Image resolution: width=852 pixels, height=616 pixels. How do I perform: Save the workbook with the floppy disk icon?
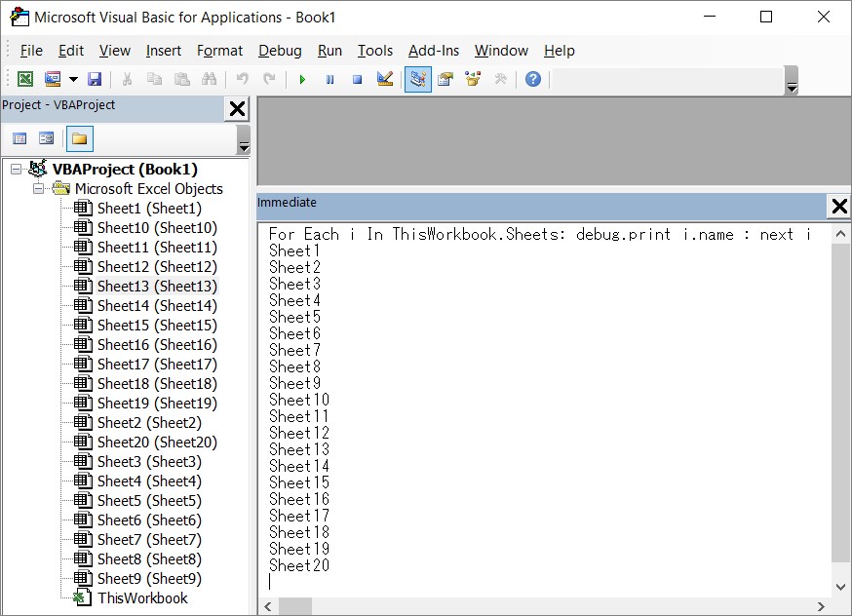pyautogui.click(x=95, y=79)
